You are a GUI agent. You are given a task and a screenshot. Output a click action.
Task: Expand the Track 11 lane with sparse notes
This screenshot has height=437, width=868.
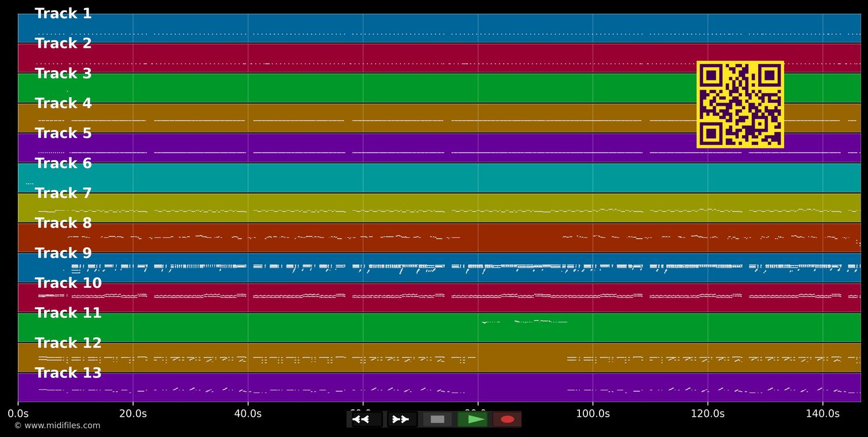click(x=68, y=312)
